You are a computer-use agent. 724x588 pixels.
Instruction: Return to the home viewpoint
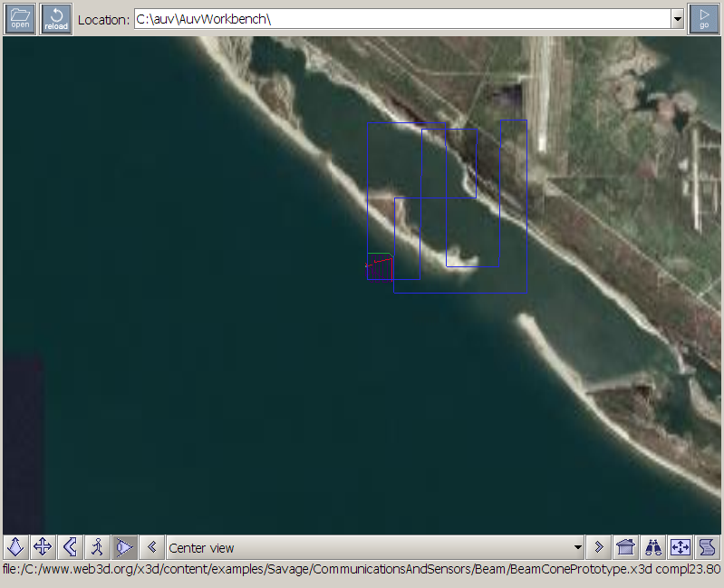click(624, 547)
